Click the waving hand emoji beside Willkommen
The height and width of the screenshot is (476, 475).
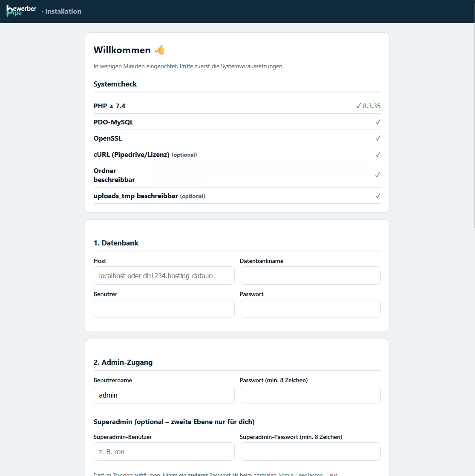(x=160, y=50)
